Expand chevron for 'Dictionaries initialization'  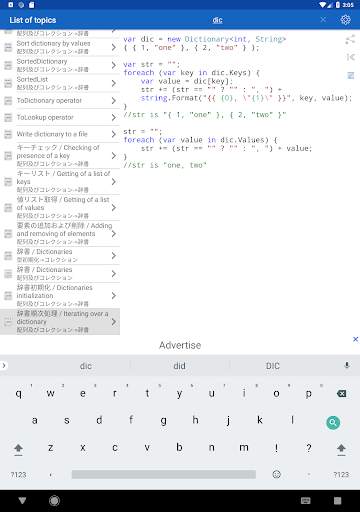[x=114, y=296]
